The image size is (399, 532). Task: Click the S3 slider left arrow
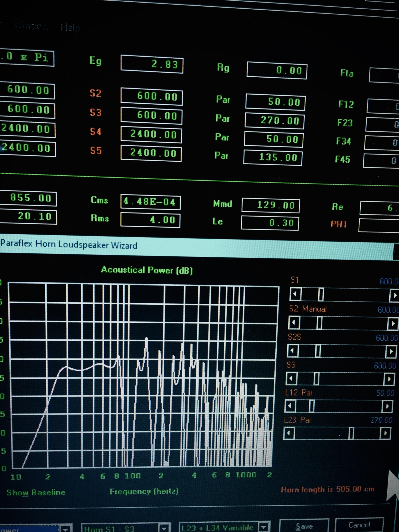click(x=291, y=378)
